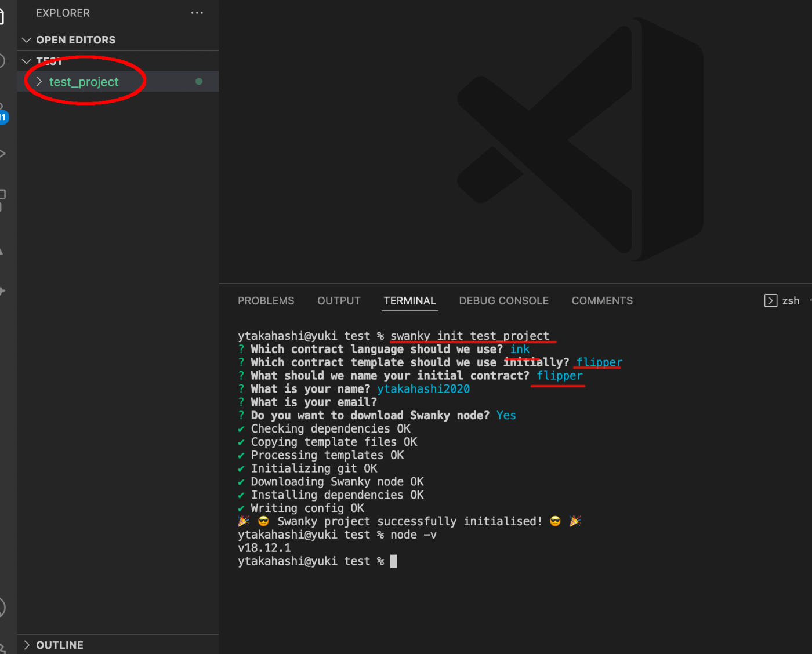Click the EXPLORER title text
Screen dimensions: 812x654
pos(63,13)
